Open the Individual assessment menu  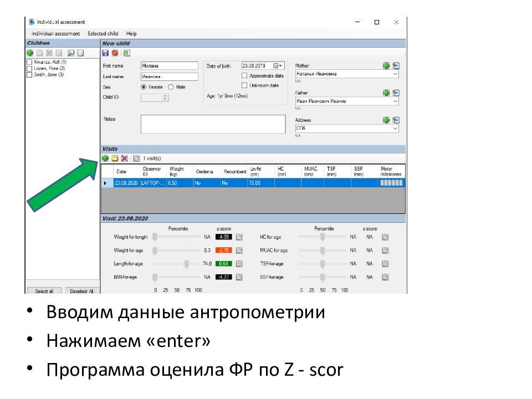[x=55, y=34]
